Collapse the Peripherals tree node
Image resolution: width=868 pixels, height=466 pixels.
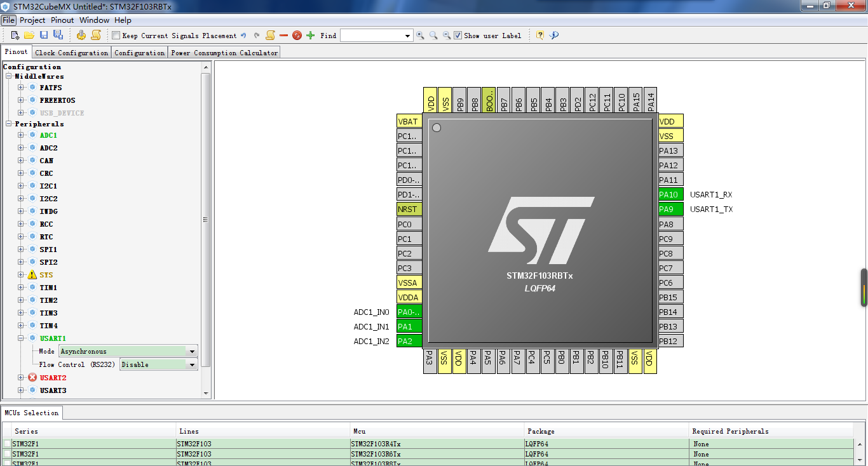9,124
